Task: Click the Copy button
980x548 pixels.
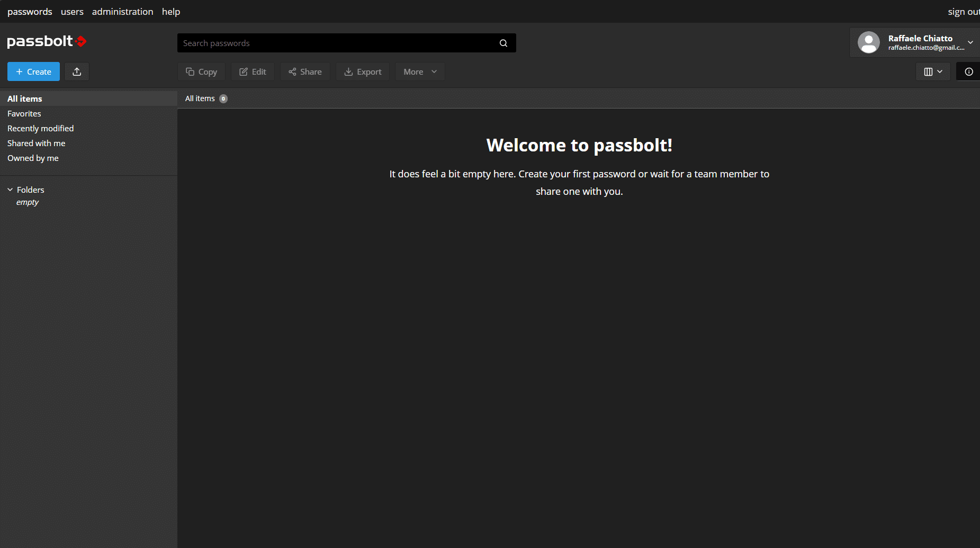Action: 201,71
